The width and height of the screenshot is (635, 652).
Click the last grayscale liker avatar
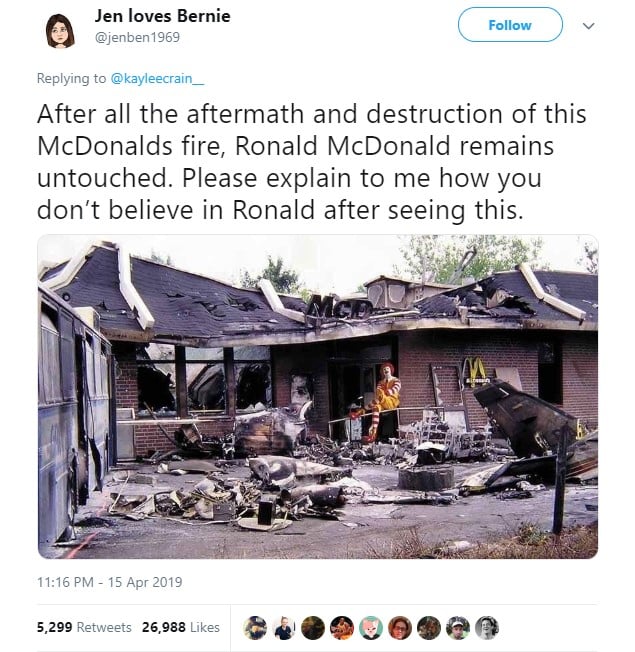point(487,627)
